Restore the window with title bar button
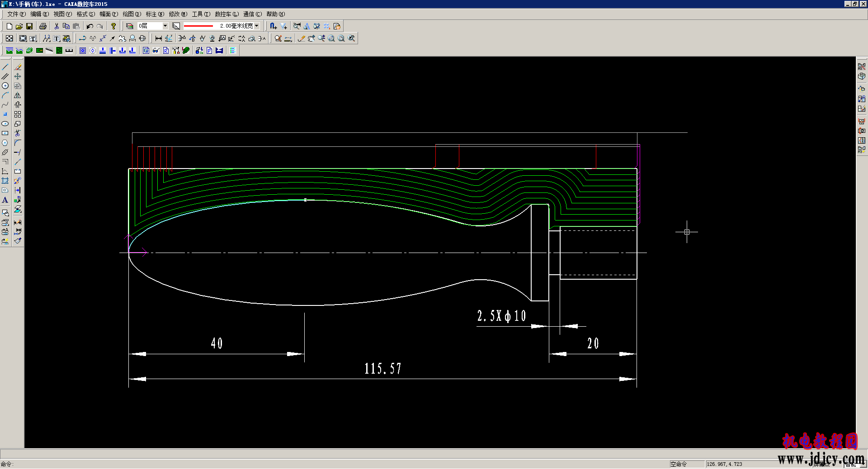 point(855,4)
